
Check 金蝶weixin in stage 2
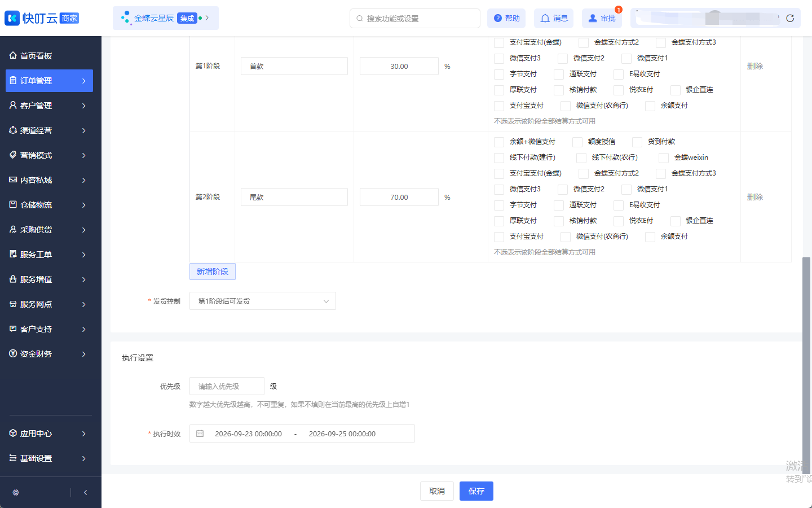(664, 158)
